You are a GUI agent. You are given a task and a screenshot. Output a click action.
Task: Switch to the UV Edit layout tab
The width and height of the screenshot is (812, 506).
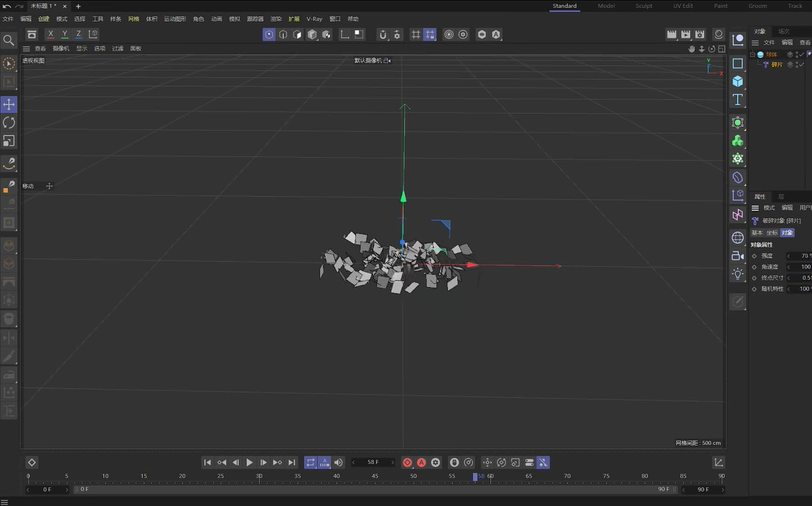coord(682,6)
